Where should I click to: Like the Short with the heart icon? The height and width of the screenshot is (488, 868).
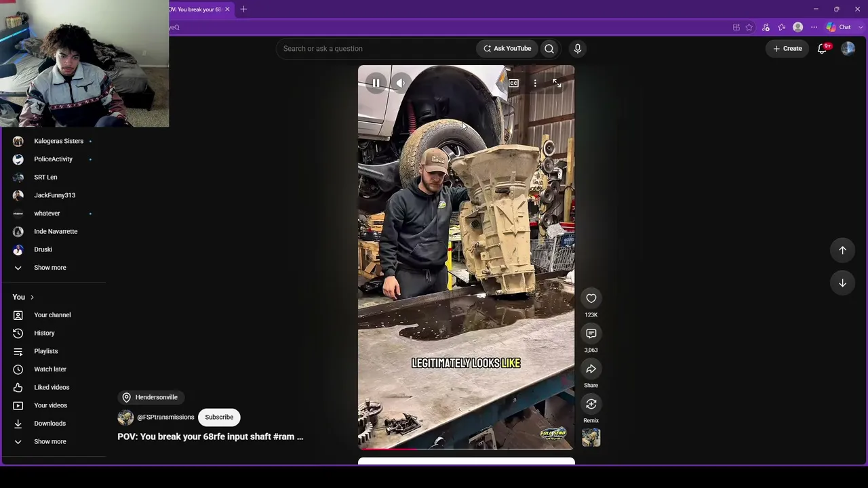click(591, 298)
